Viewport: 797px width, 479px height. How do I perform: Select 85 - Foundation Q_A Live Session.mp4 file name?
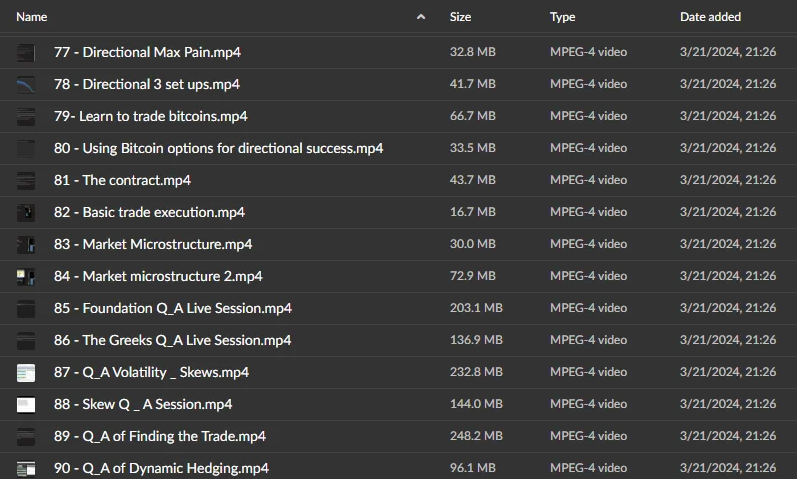172,308
